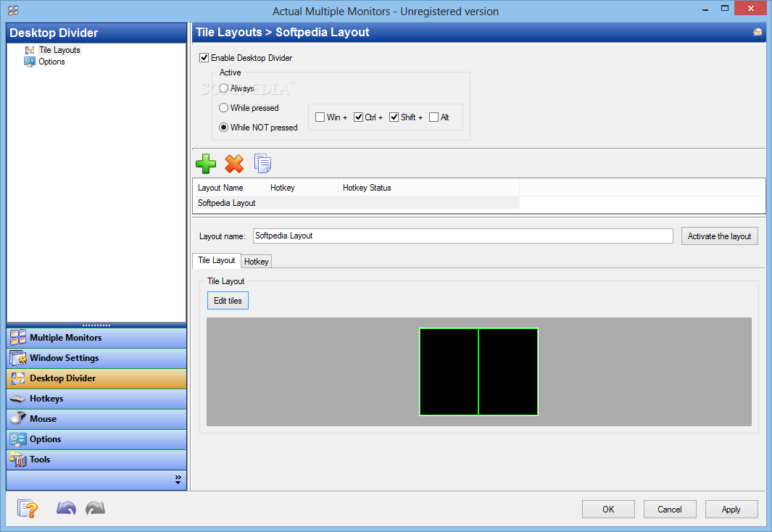Click the Apply button
Viewport: 772px width, 532px height.
pyautogui.click(x=731, y=510)
